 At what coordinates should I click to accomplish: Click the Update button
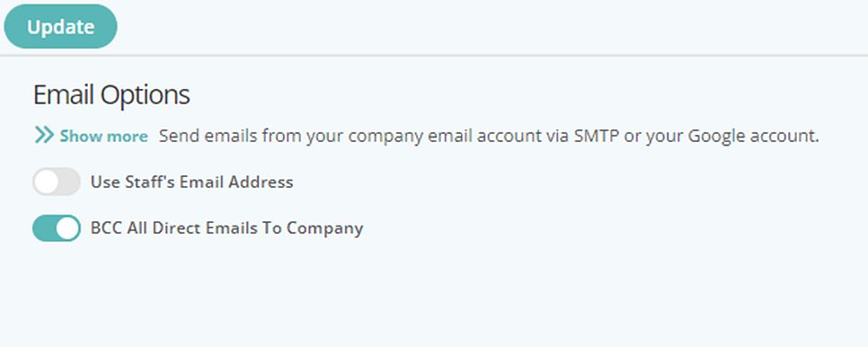coord(60,27)
